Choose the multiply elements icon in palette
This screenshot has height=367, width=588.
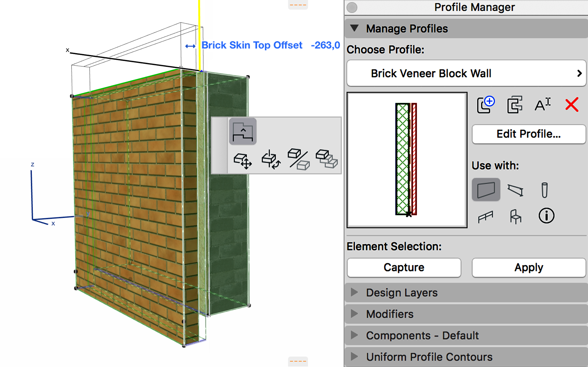[327, 159]
